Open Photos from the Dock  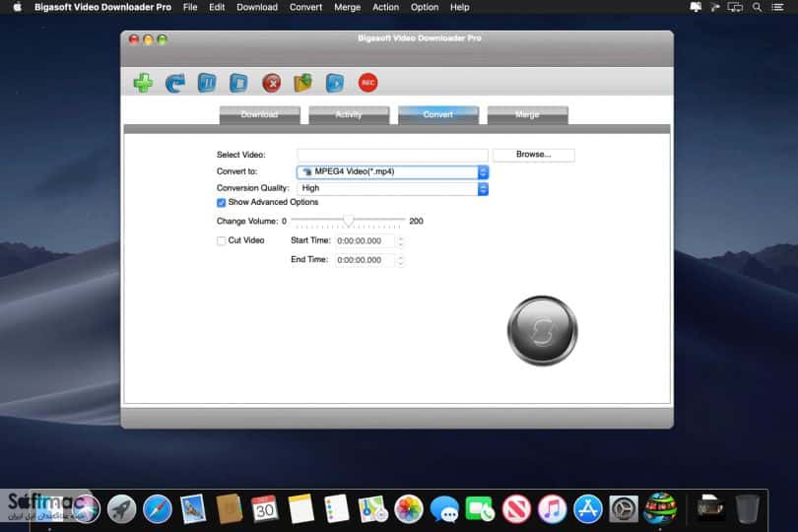pos(408,508)
